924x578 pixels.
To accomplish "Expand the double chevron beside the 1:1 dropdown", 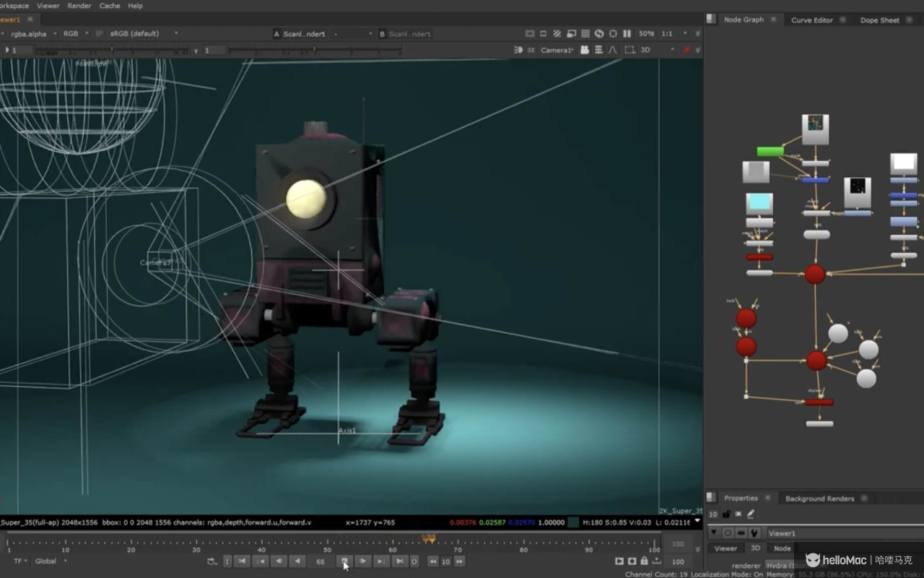I will (697, 33).
